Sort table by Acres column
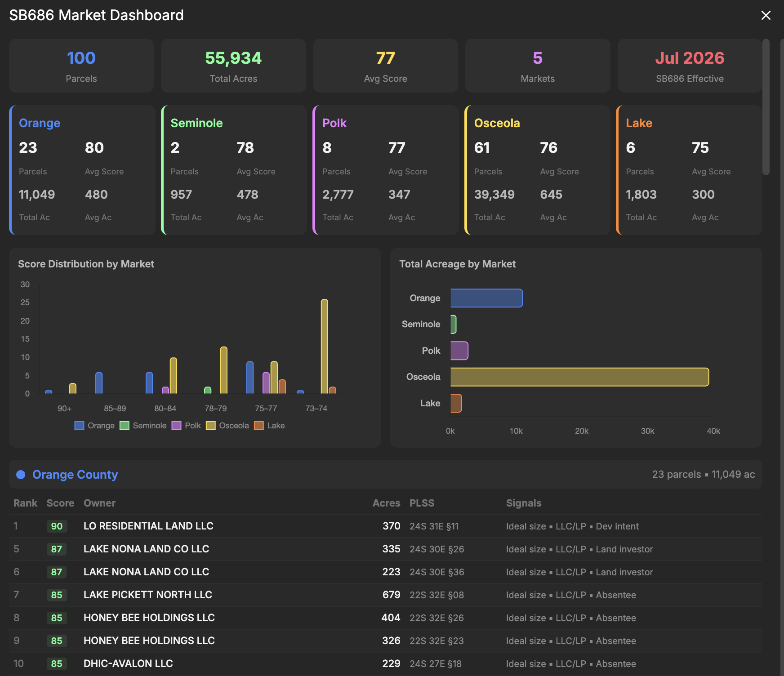The height and width of the screenshot is (676, 784). tap(386, 503)
